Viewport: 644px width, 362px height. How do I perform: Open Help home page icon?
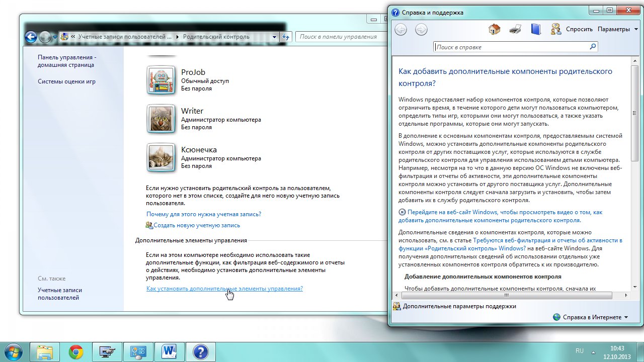(495, 29)
